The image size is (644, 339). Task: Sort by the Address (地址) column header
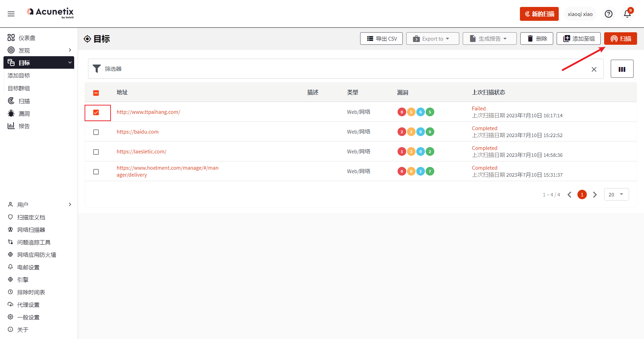coord(122,92)
